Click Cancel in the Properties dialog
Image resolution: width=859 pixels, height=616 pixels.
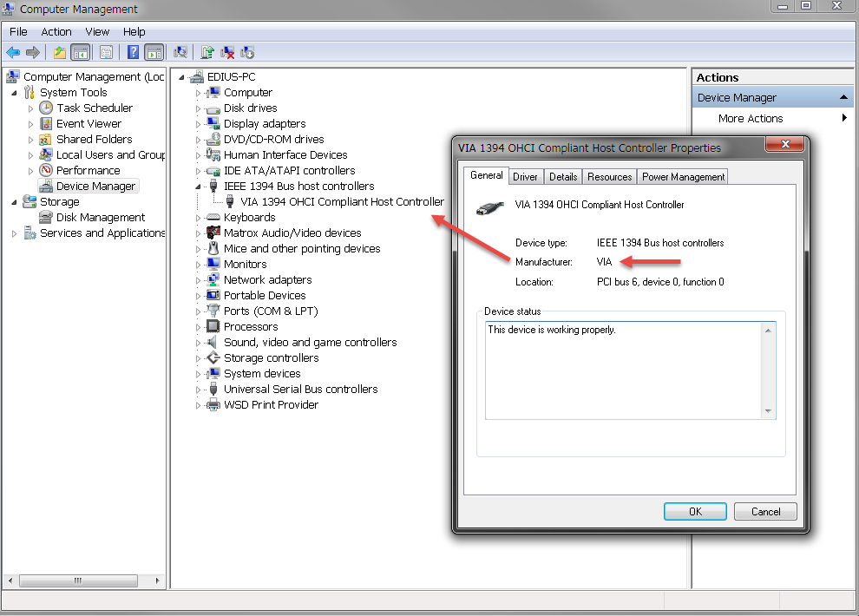click(764, 511)
